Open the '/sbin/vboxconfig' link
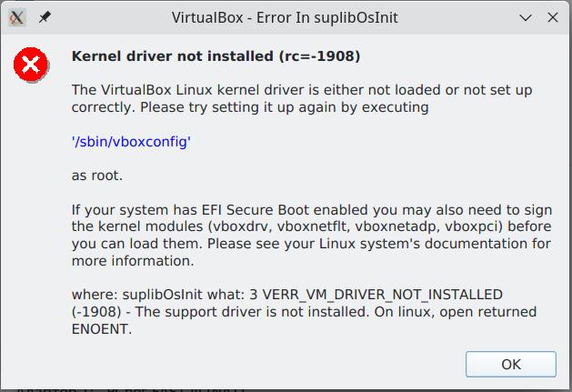 tap(131, 141)
